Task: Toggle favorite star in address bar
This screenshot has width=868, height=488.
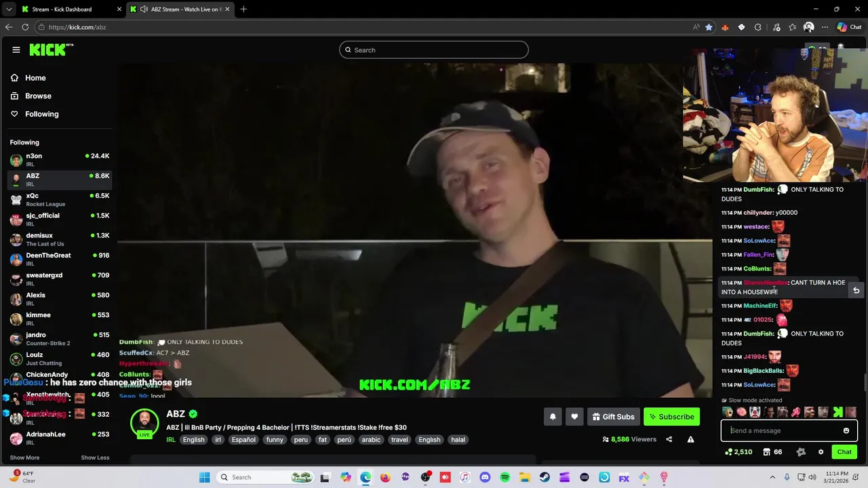Action: click(709, 27)
